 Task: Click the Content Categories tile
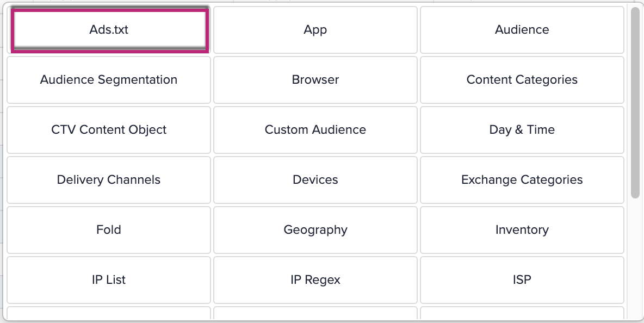(522, 80)
